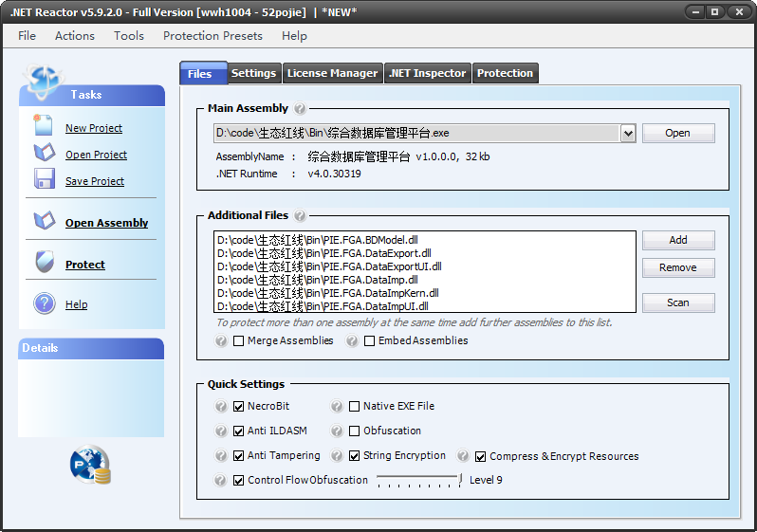Click help icon beside Additional Files
Image resolution: width=757 pixels, height=532 pixels.
pyautogui.click(x=300, y=215)
